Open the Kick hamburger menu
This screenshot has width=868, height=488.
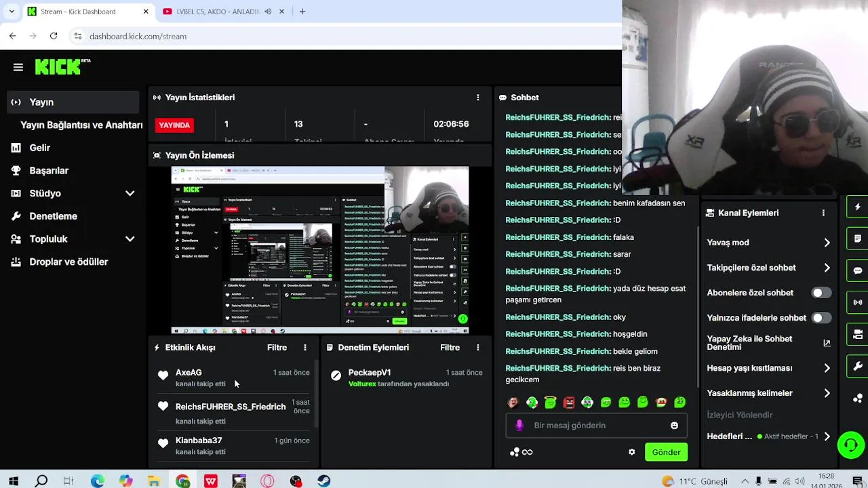click(18, 67)
